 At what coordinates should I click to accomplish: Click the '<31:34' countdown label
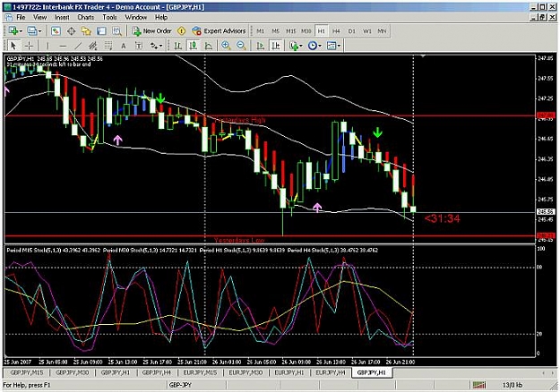(x=442, y=218)
